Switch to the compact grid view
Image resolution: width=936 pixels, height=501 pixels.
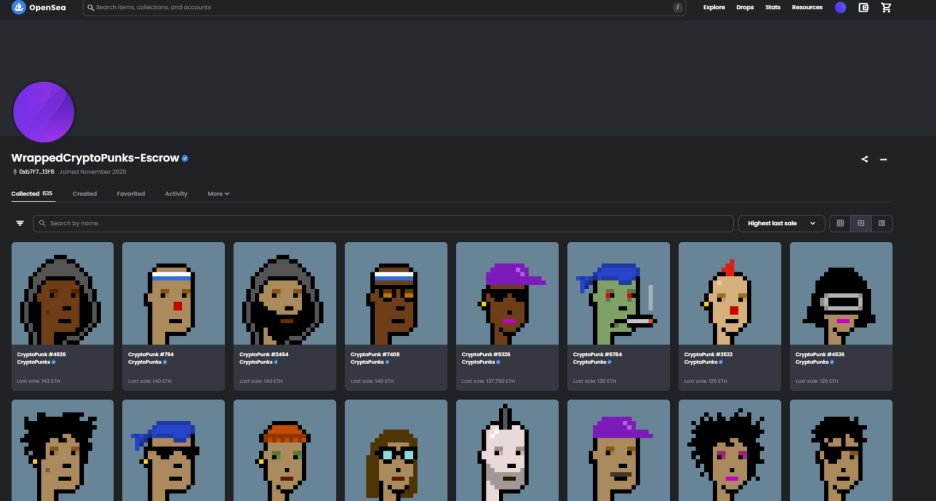click(x=840, y=223)
